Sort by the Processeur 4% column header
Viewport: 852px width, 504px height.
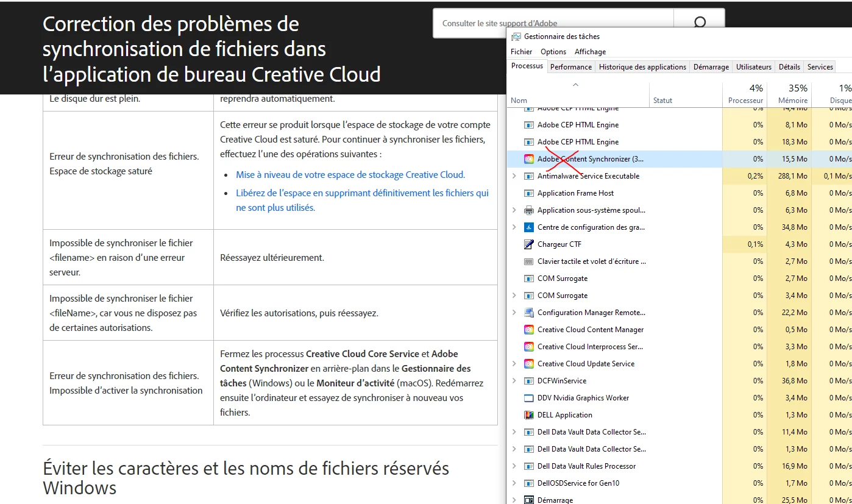[745, 94]
